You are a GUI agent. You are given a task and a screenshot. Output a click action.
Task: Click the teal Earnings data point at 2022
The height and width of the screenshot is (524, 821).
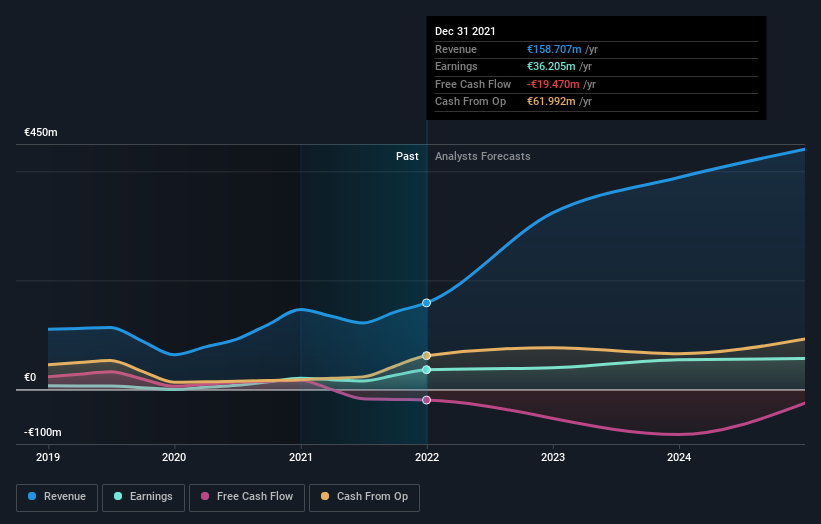tap(427, 370)
